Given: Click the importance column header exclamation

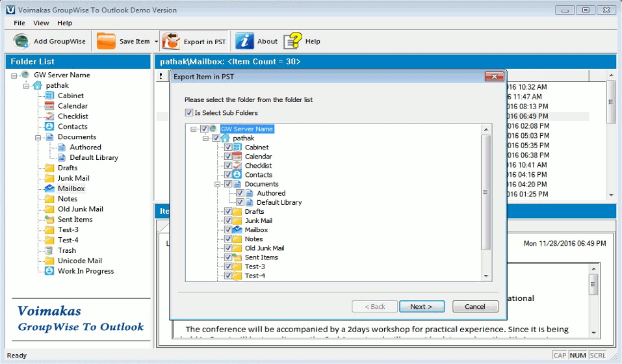Looking at the screenshot, I should click(x=161, y=76).
